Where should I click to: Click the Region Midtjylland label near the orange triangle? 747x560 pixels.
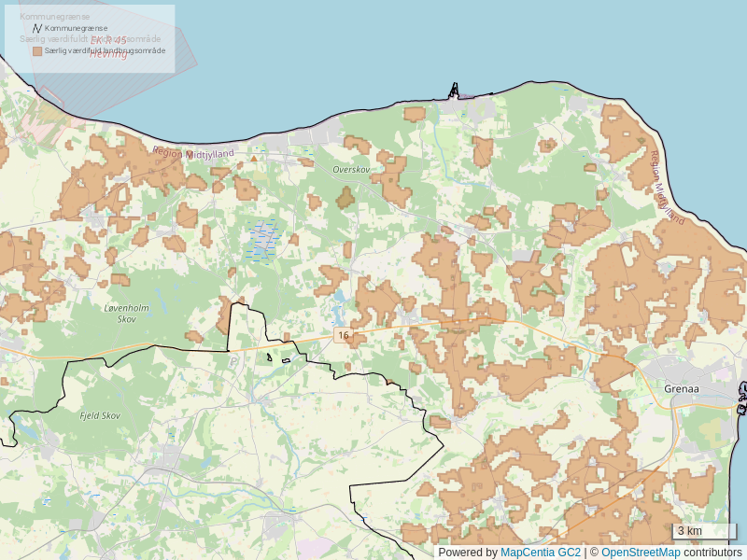194,153
